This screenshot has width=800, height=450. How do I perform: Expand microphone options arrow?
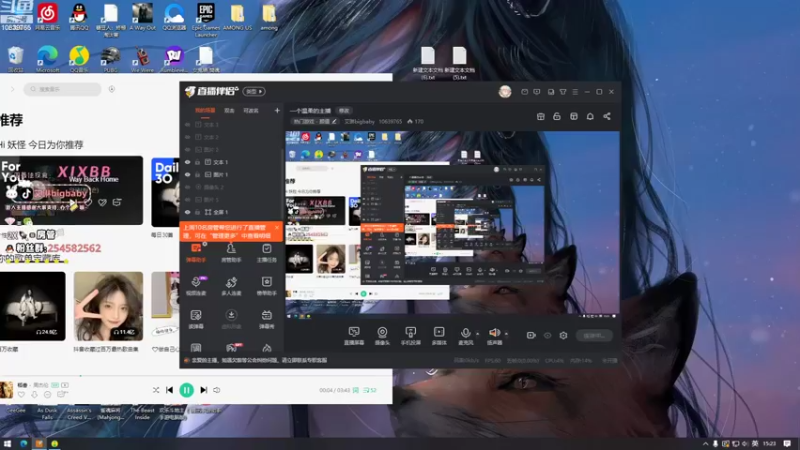pyautogui.click(x=478, y=334)
